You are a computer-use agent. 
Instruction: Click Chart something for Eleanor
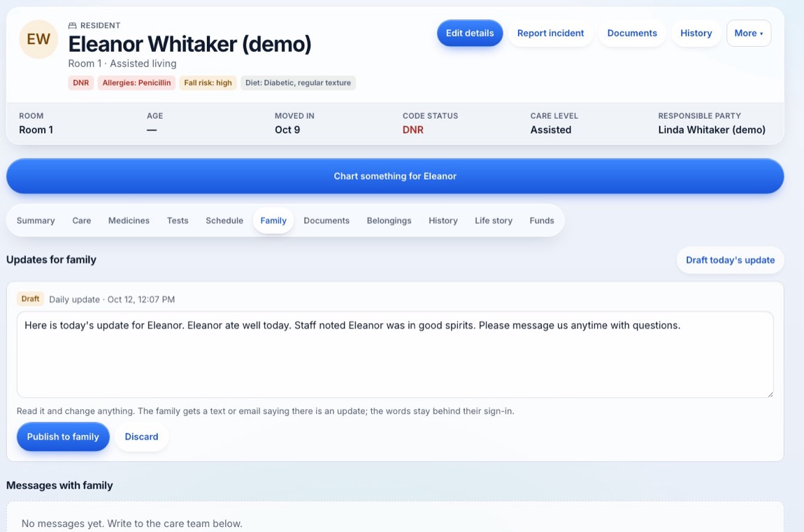395,175
